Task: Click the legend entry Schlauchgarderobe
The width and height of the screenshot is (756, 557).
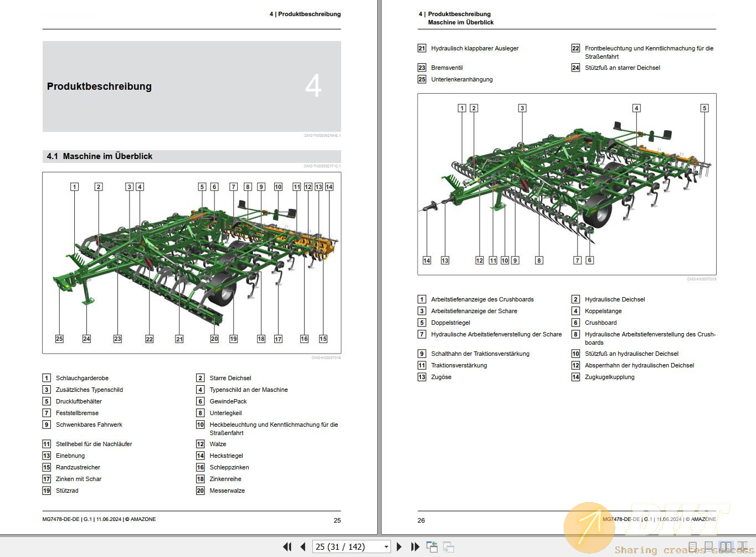Action: 82,378
